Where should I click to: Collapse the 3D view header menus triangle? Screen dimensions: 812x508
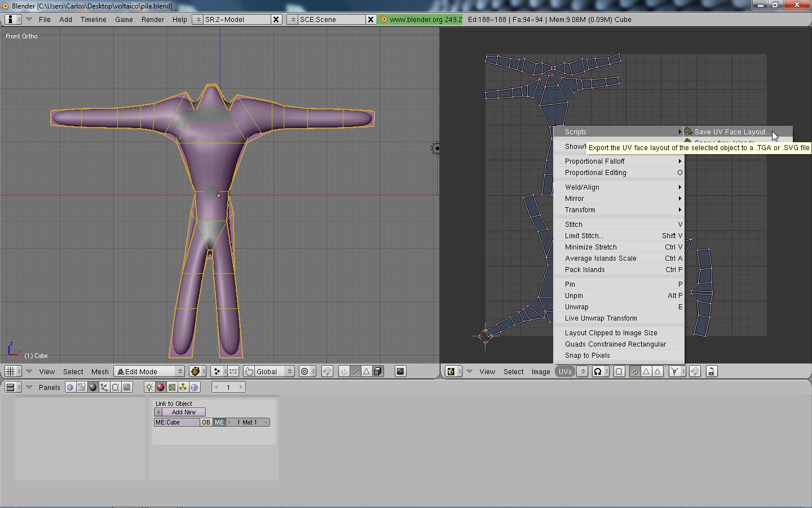29,371
